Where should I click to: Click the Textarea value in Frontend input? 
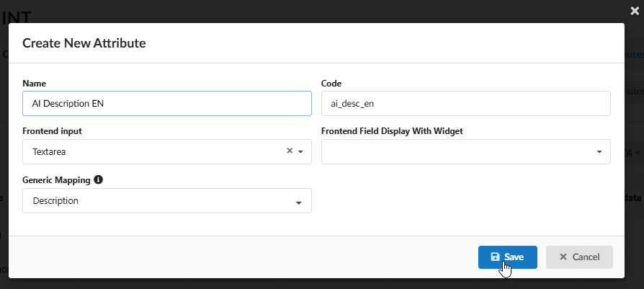point(50,152)
